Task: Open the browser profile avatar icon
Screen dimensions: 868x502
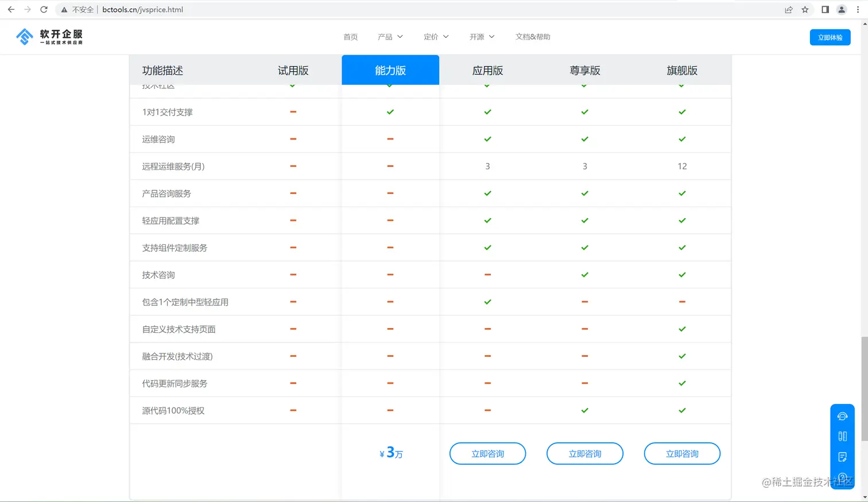Action: [842, 10]
